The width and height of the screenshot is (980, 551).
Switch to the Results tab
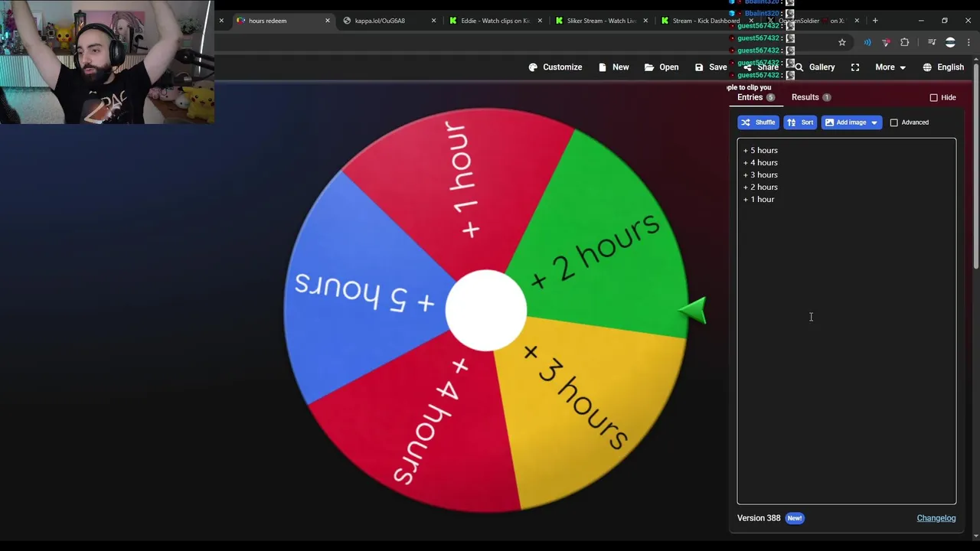point(811,97)
